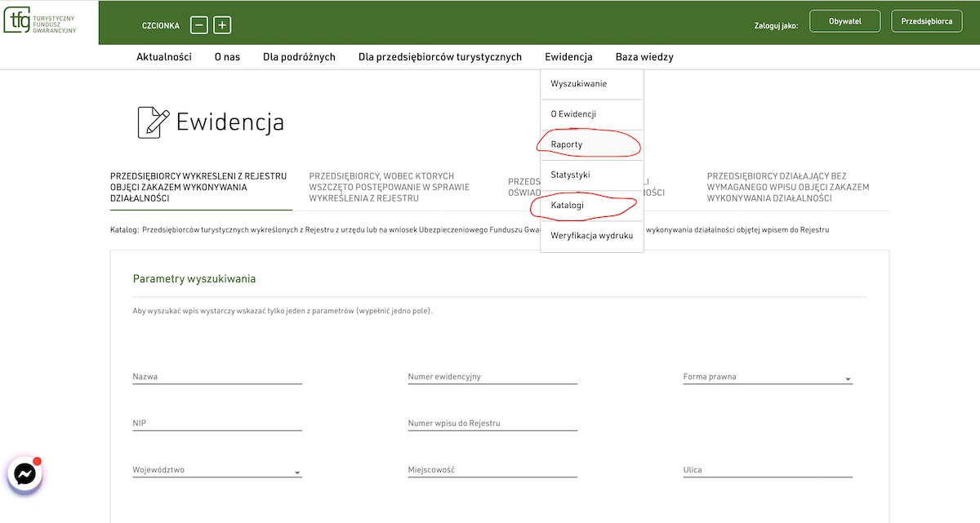980x523 pixels.
Task: Open the Messenger chat bubble
Action: (24, 474)
